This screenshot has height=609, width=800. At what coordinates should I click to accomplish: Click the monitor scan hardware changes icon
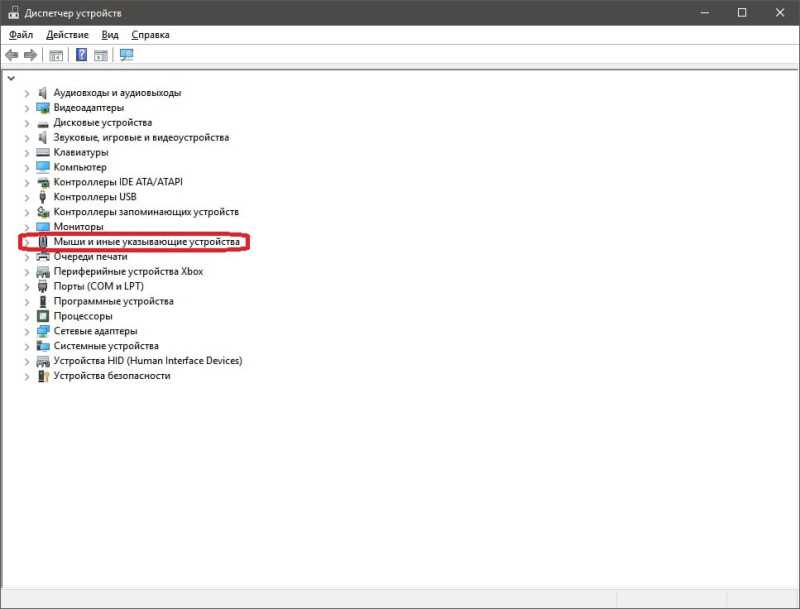[127, 55]
